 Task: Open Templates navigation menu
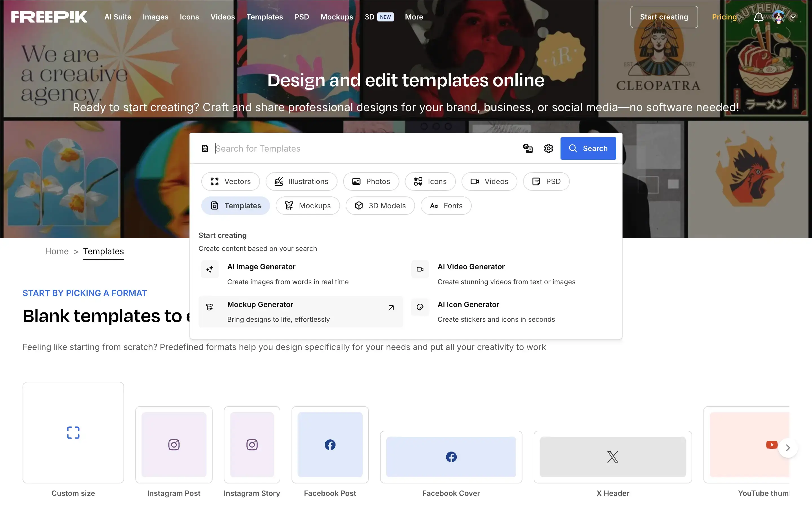264,17
